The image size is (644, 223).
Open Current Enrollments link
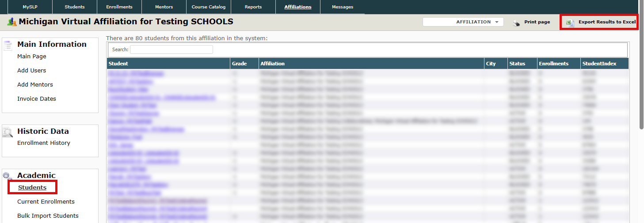tap(46, 202)
